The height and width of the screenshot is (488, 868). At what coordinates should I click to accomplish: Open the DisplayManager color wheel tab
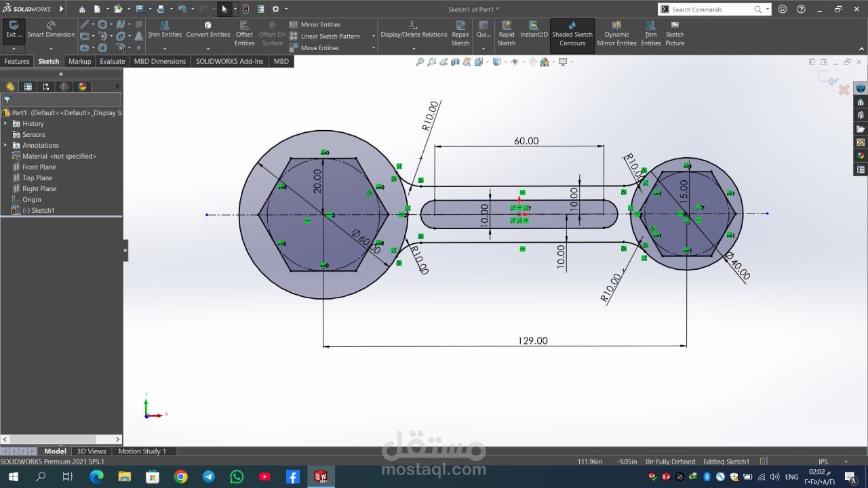coord(83,87)
